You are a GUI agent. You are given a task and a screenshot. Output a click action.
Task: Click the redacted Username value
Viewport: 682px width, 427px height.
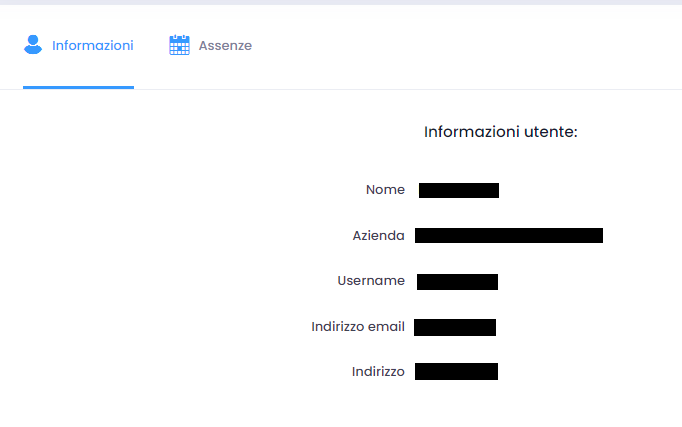(x=457, y=282)
